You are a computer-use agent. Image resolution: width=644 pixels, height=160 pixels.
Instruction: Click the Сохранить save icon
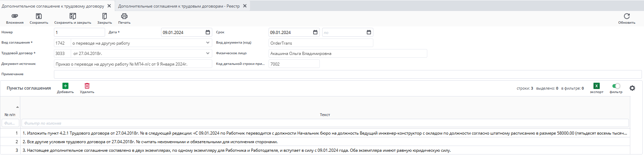coord(39,16)
